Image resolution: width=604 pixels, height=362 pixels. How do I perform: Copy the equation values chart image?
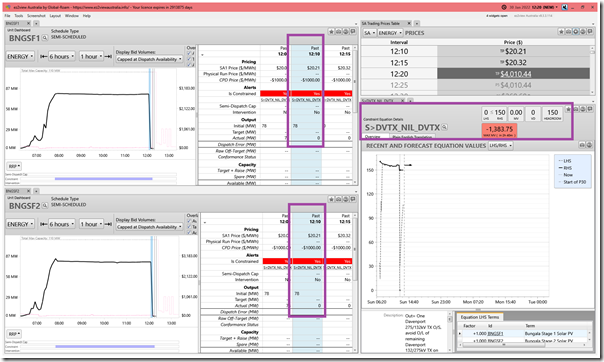[x=582, y=145]
